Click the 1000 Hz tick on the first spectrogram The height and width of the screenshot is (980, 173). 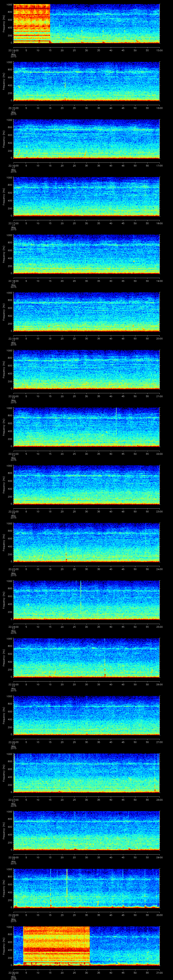click(x=9, y=5)
